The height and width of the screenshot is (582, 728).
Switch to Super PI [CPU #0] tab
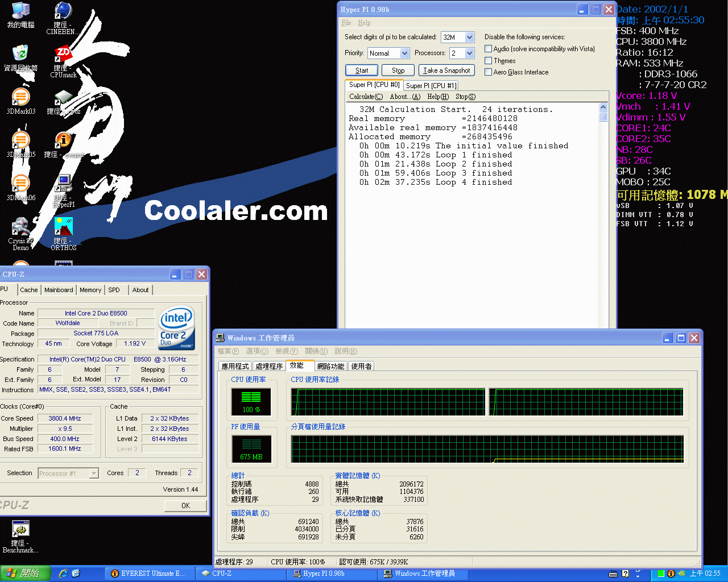pos(374,85)
